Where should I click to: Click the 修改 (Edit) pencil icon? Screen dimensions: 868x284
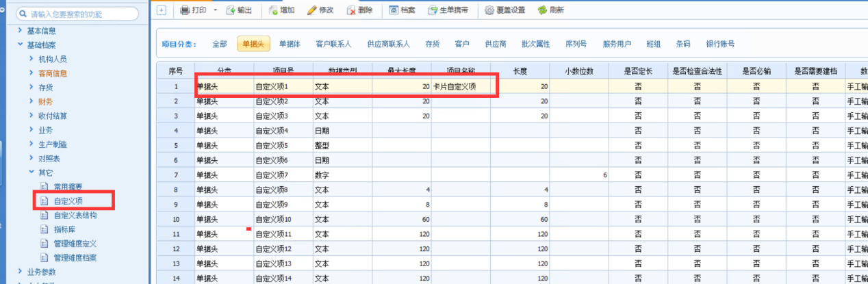pyautogui.click(x=312, y=10)
